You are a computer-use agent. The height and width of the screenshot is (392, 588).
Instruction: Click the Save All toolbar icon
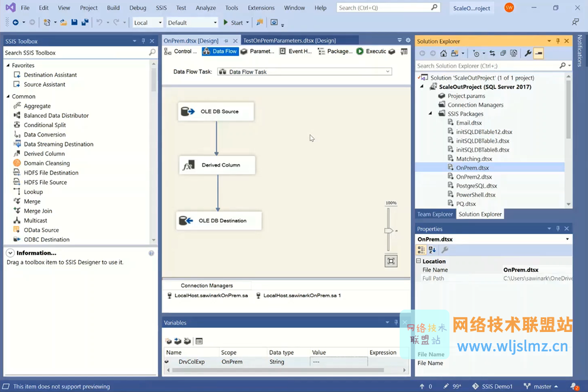click(85, 22)
